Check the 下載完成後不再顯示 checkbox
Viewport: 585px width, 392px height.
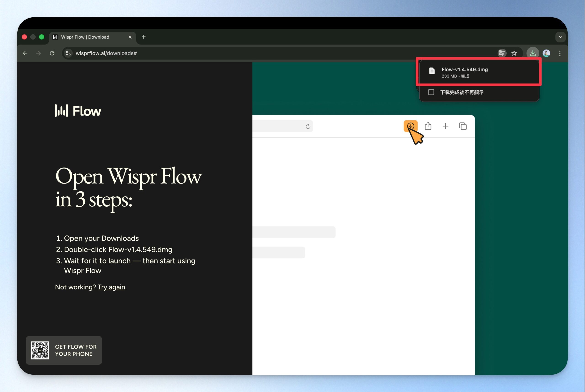(431, 92)
